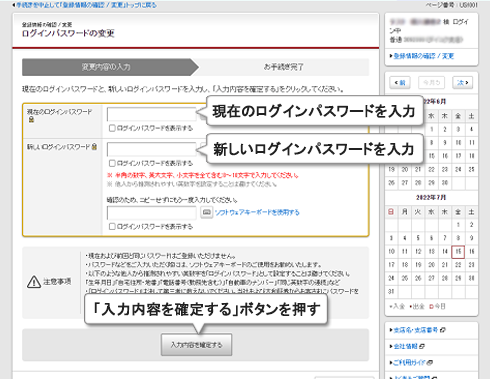Image resolution: width=490 pixels, height=379 pixels.
Task: Open 会社情報 sidebar link
Action: (405, 346)
